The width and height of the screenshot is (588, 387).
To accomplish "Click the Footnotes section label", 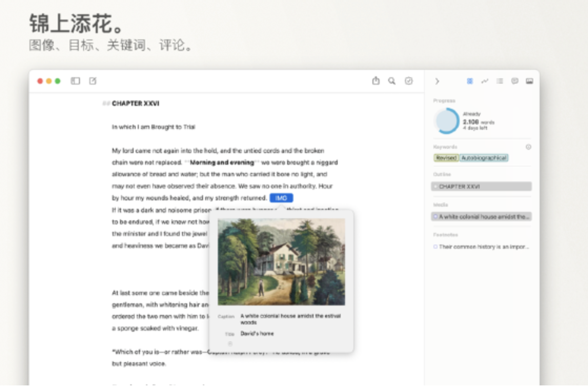I will pos(445,235).
